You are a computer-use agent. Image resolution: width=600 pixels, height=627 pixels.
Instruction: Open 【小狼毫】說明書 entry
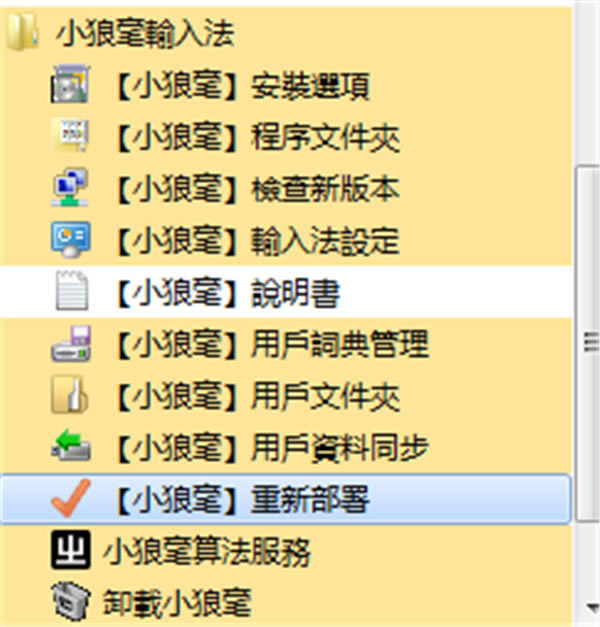[286, 292]
